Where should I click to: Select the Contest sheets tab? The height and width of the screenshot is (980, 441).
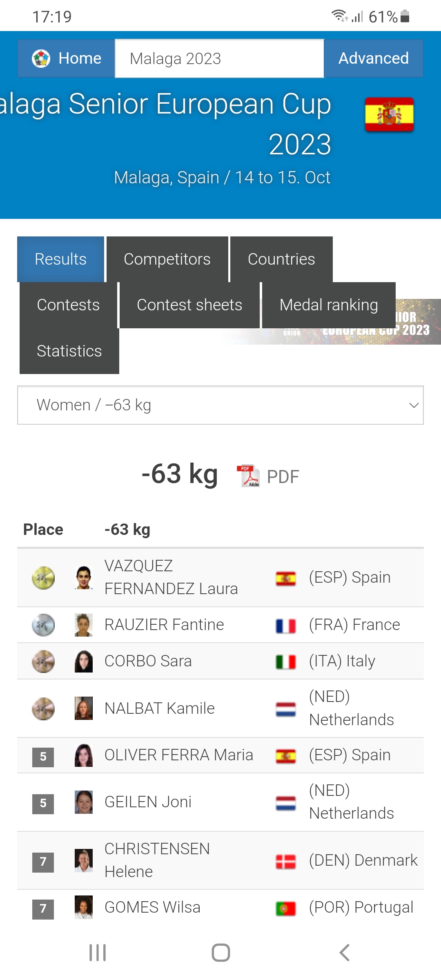point(189,305)
